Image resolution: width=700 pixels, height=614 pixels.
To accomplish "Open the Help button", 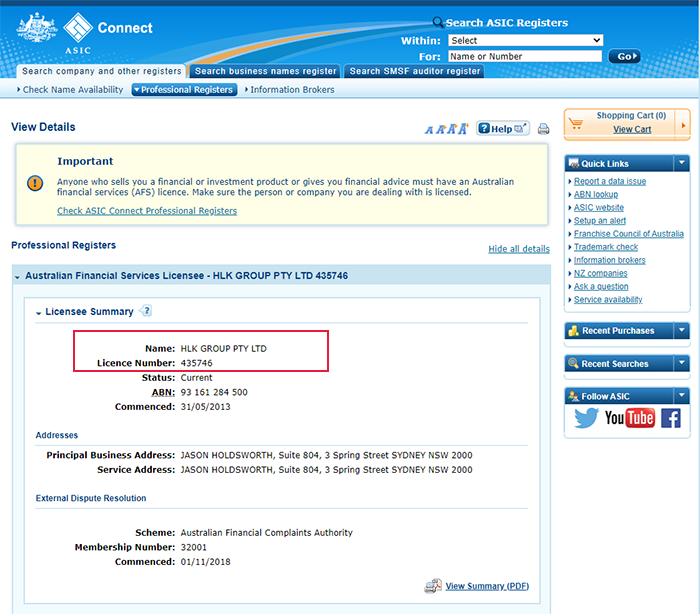I will click(x=503, y=129).
